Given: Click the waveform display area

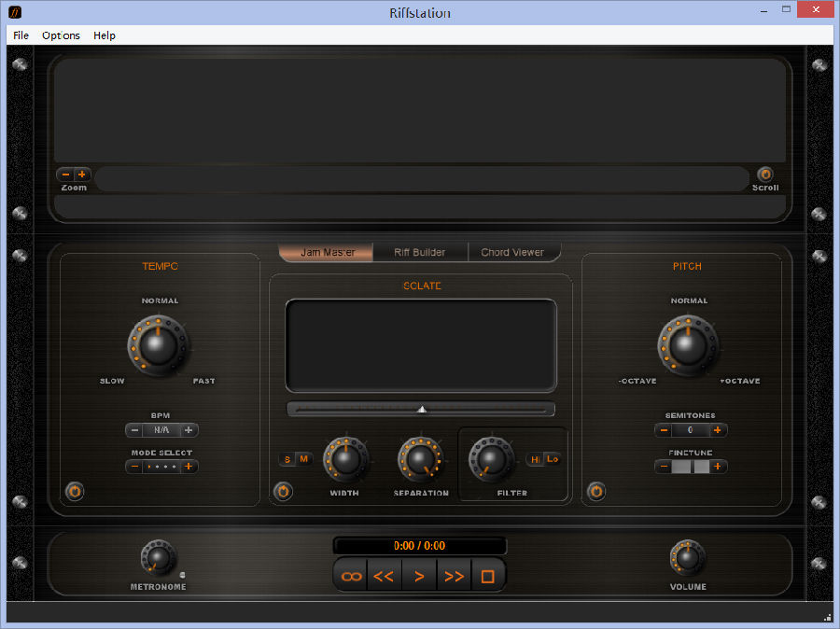Looking at the screenshot, I should (x=419, y=110).
